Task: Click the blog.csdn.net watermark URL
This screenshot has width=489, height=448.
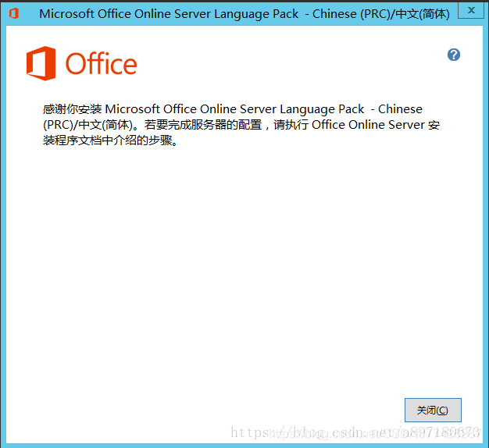Action: (355, 432)
